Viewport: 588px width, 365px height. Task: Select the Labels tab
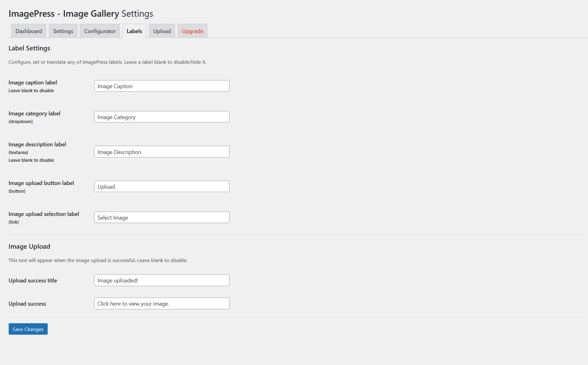[x=134, y=31]
